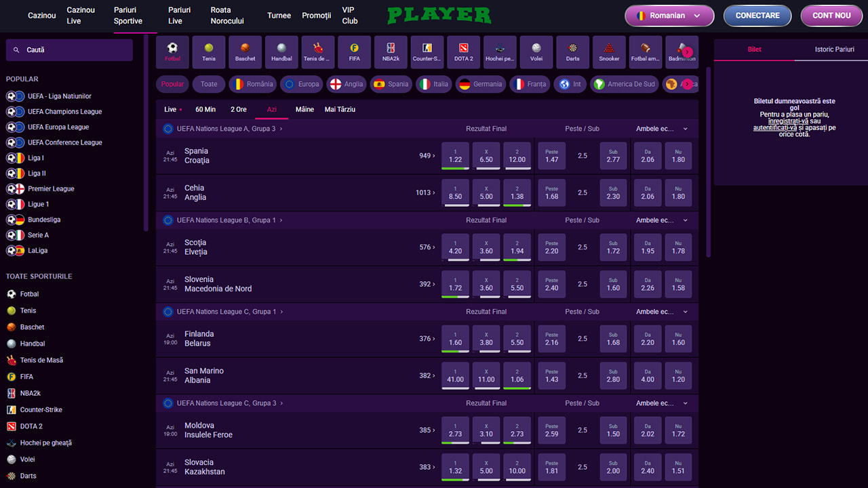The width and height of the screenshot is (868, 488).
Task: Pick odds 1.22 for Spania to win
Action: coord(456,156)
